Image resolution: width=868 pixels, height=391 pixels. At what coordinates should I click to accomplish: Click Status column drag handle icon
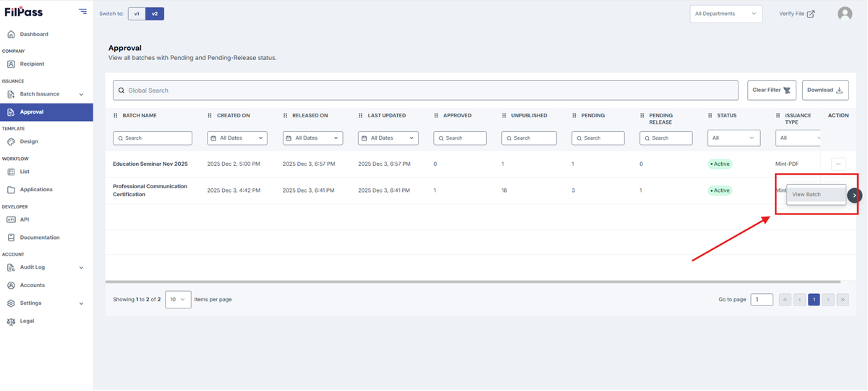(710, 116)
